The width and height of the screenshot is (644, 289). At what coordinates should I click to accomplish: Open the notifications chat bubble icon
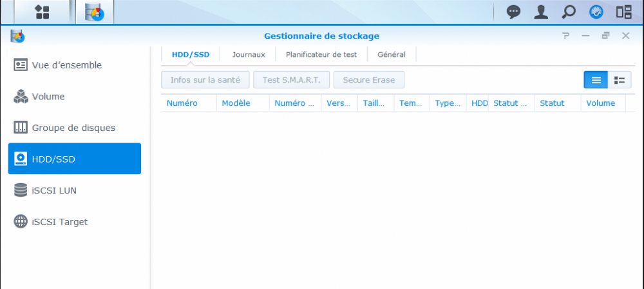[513, 12]
